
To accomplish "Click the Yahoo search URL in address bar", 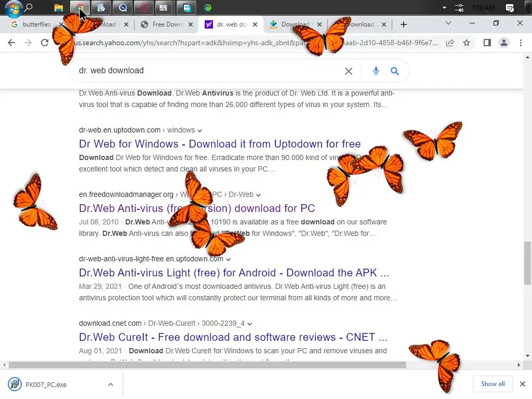I will click(x=256, y=43).
